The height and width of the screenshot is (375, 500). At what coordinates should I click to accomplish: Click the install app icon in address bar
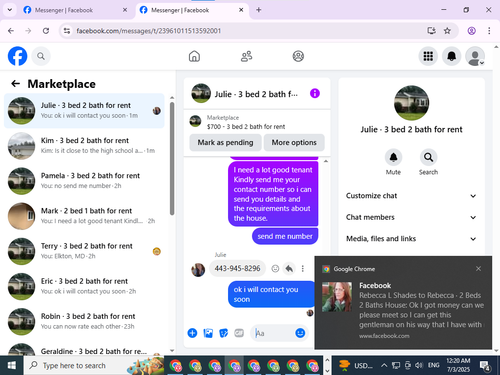tap(431, 31)
